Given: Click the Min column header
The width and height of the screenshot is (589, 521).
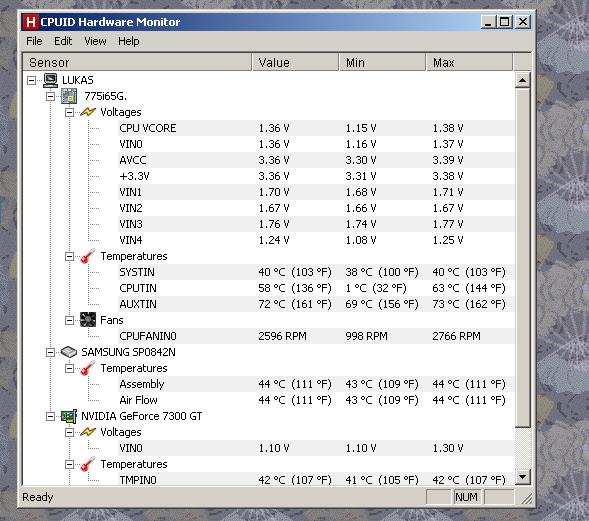Looking at the screenshot, I should (382, 62).
